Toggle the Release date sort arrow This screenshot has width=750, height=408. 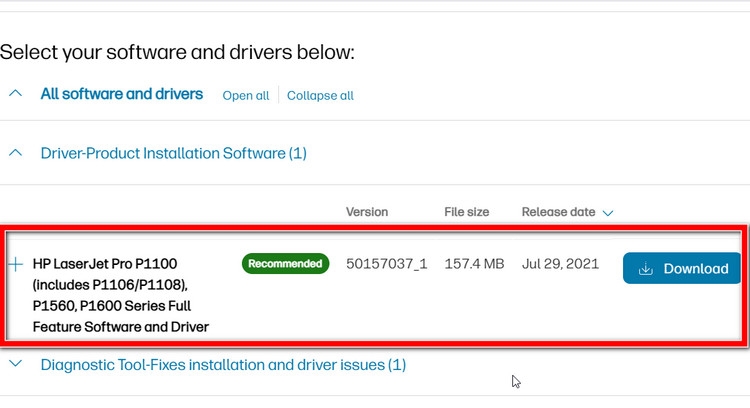pos(608,213)
